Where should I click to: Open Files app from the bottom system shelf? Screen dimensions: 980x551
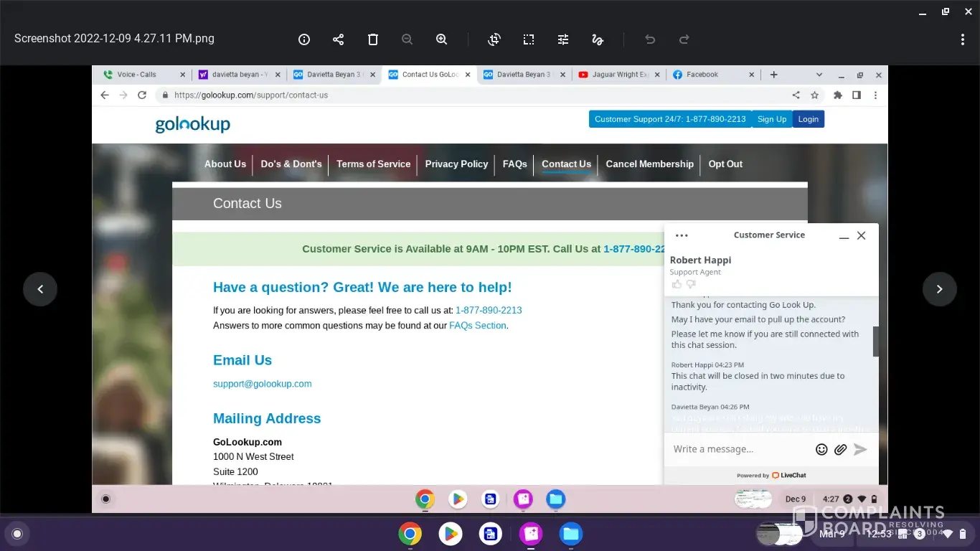[571, 534]
